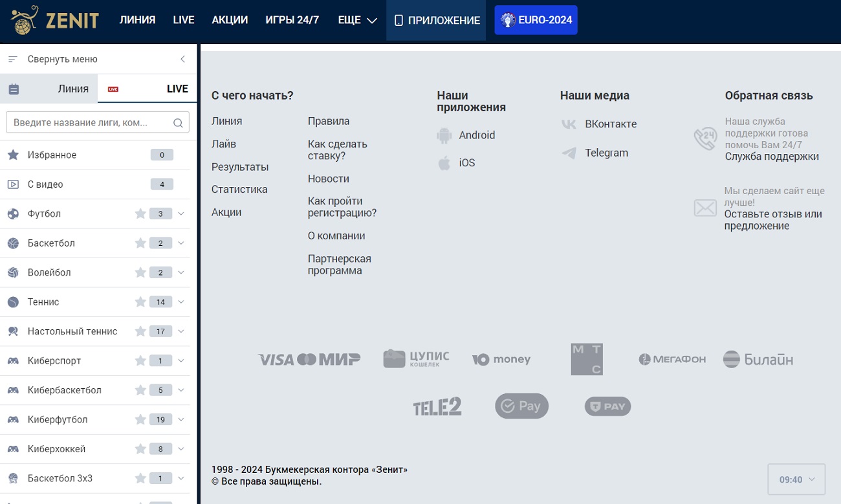Toggle favorite star for Теннис

(x=140, y=302)
